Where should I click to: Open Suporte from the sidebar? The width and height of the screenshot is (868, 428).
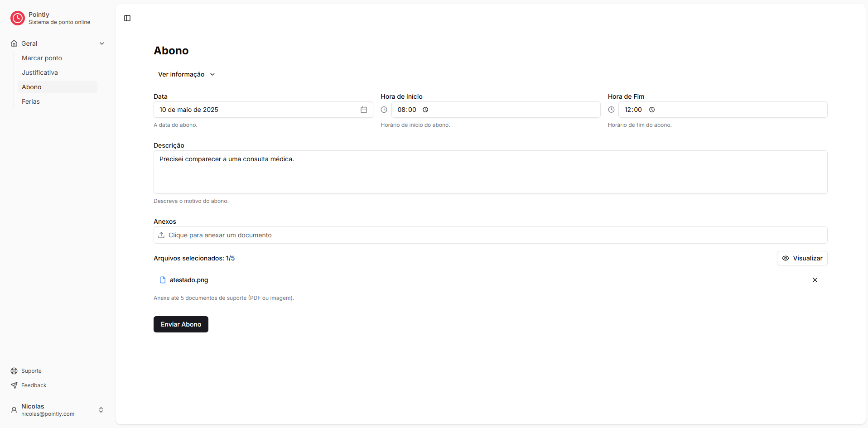31,371
